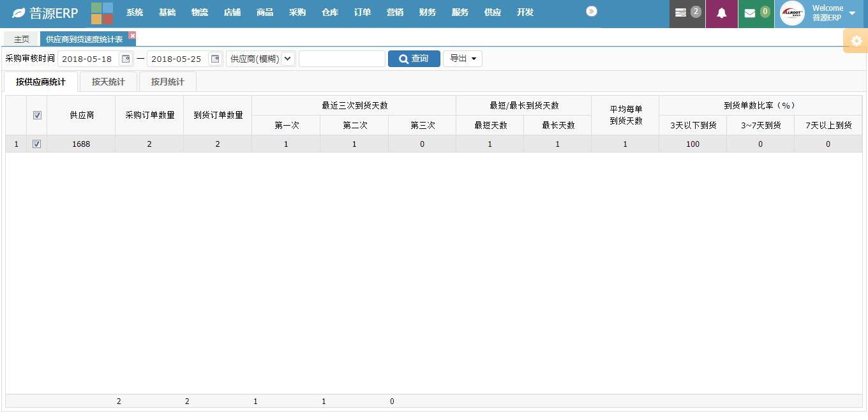Switch to 按月统计 tab
Image resolution: width=868 pixels, height=420 pixels.
click(x=168, y=82)
